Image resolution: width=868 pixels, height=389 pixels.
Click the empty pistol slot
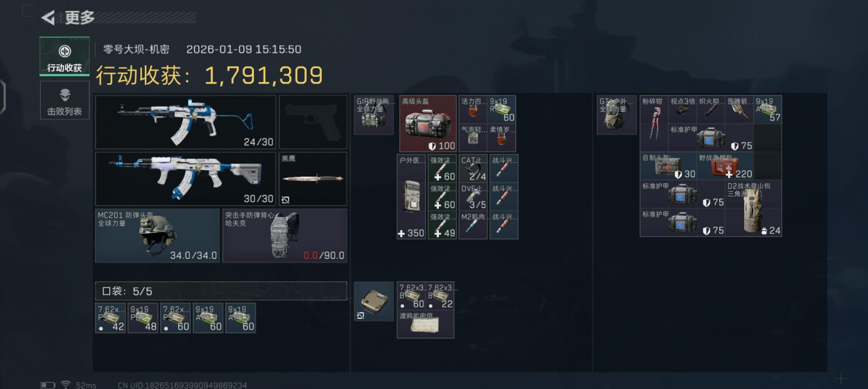[x=313, y=122]
